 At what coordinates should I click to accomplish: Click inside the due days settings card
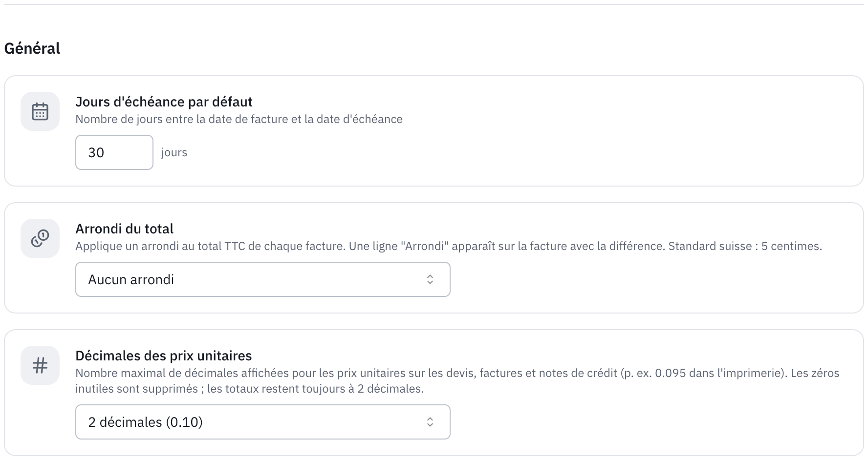434,131
